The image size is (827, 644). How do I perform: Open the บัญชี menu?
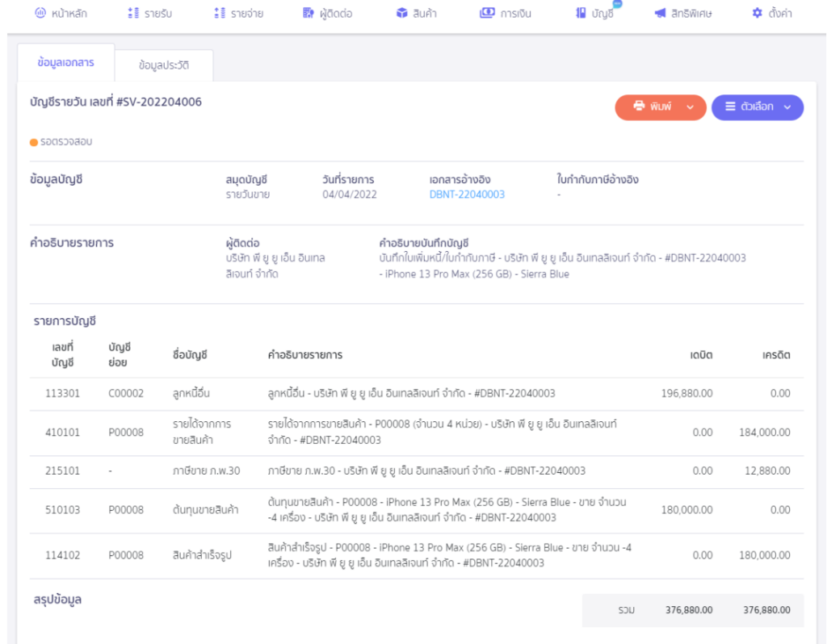tap(594, 13)
